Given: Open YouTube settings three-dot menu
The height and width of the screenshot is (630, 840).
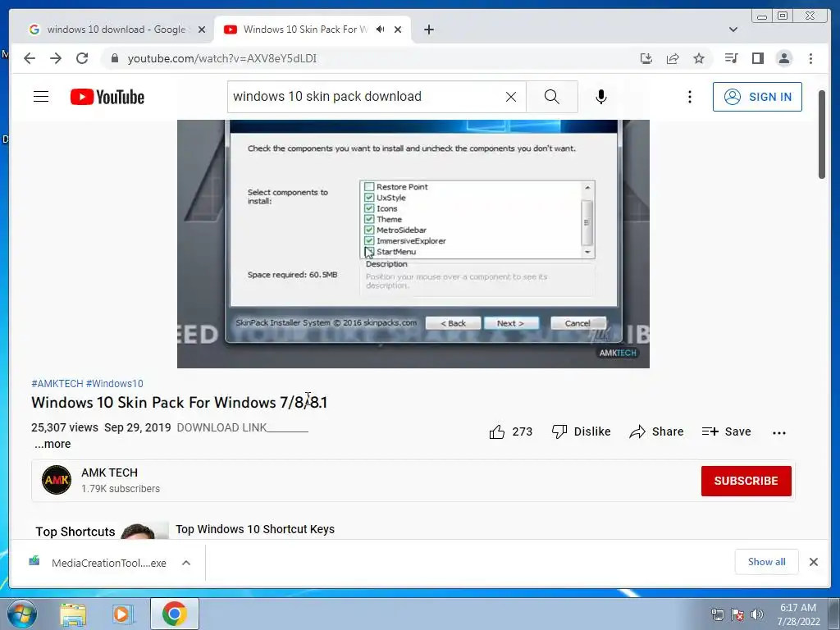Looking at the screenshot, I should (689, 97).
